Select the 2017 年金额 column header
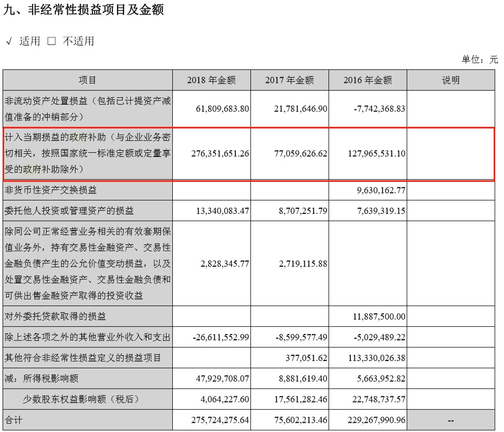 click(x=289, y=80)
